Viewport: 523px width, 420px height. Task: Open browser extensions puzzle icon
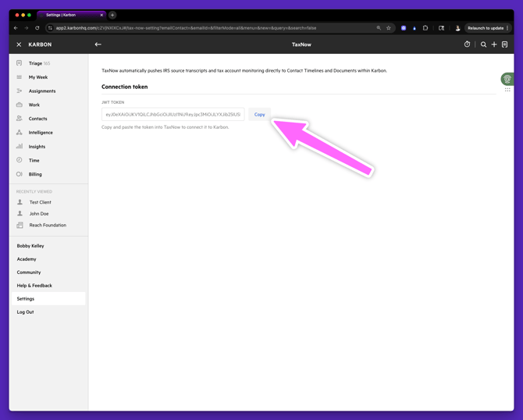(425, 28)
